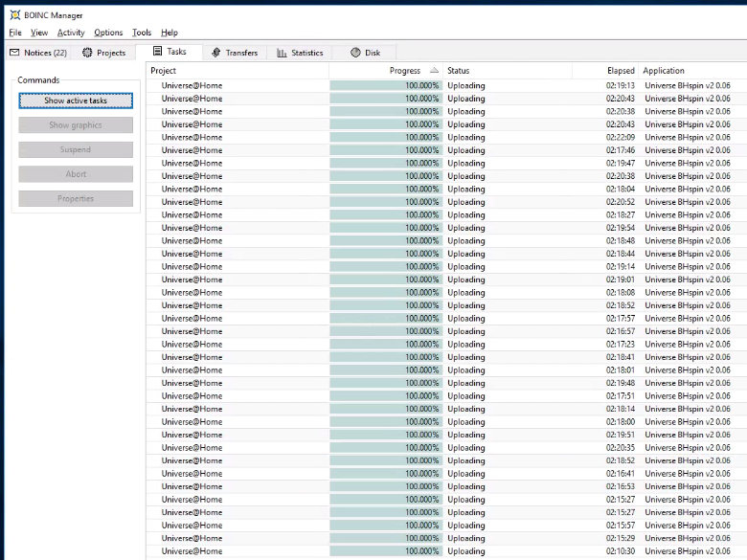The image size is (747, 560).
Task: Click the Abort button
Action: 76,174
